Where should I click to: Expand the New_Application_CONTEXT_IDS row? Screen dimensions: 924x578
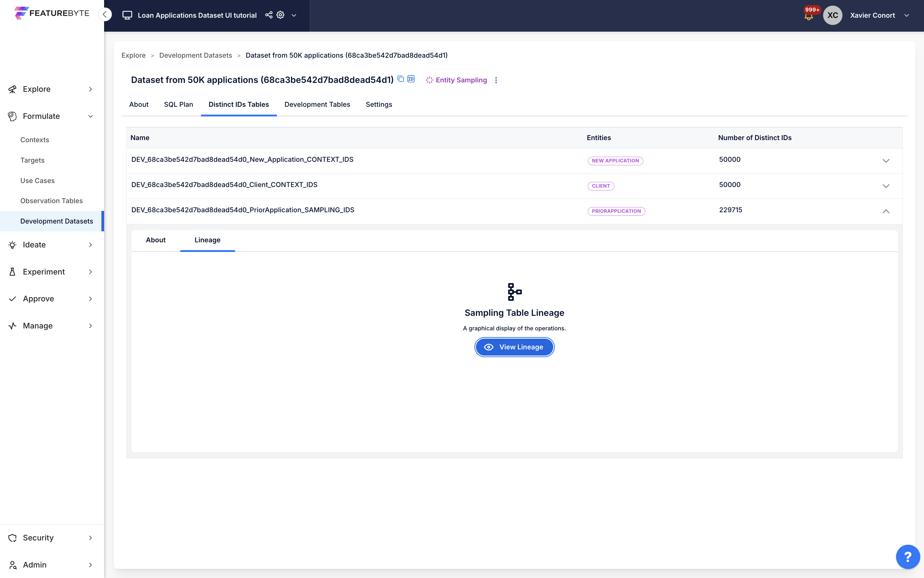pos(886,160)
